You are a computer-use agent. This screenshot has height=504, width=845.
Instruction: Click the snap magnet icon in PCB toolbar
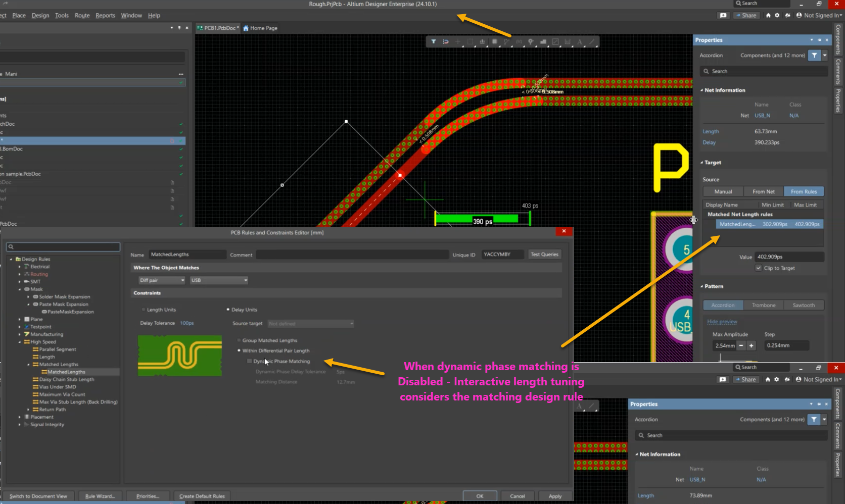coord(446,42)
